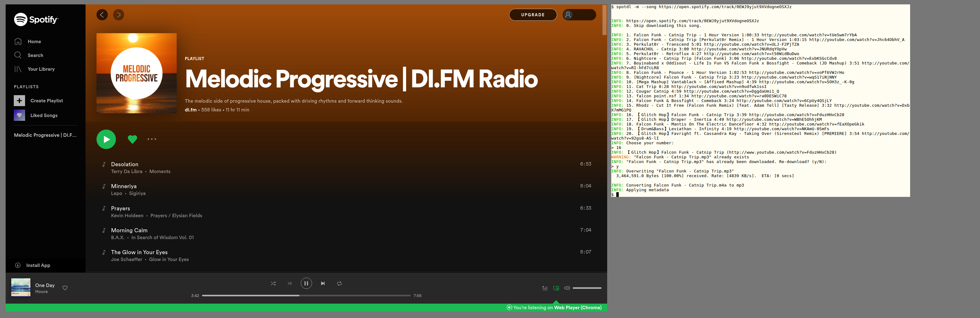
Task: Go back with the left arrow button
Action: (102, 15)
